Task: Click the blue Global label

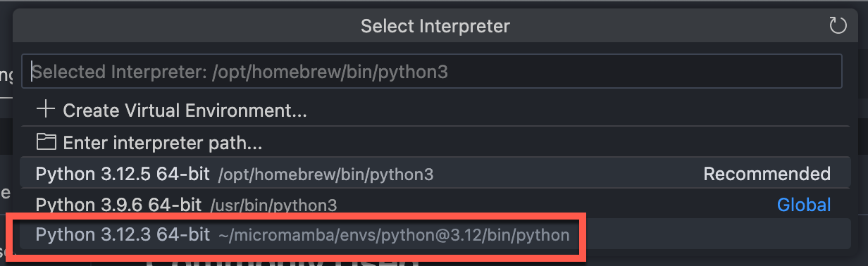Action: point(804,205)
